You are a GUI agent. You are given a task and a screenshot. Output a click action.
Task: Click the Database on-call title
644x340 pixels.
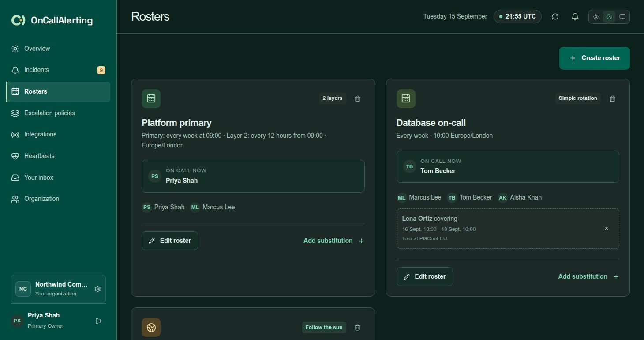point(431,123)
